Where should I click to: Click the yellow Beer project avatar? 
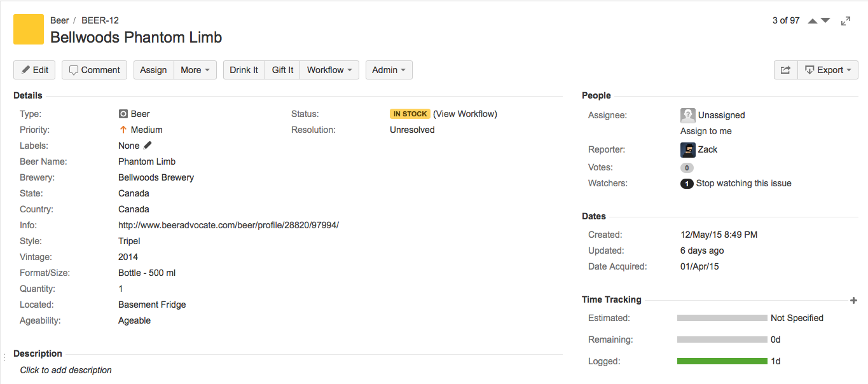point(29,29)
